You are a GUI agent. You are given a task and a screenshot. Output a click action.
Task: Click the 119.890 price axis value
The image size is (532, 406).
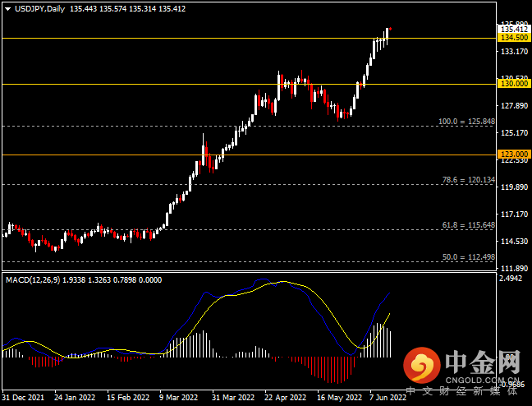515,187
